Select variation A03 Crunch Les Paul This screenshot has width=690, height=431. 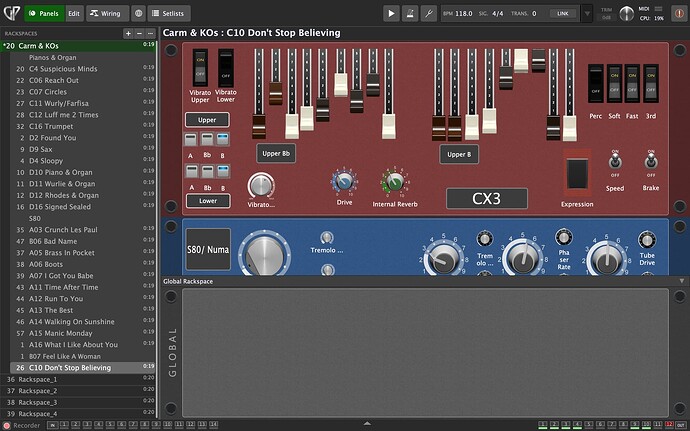83,229
